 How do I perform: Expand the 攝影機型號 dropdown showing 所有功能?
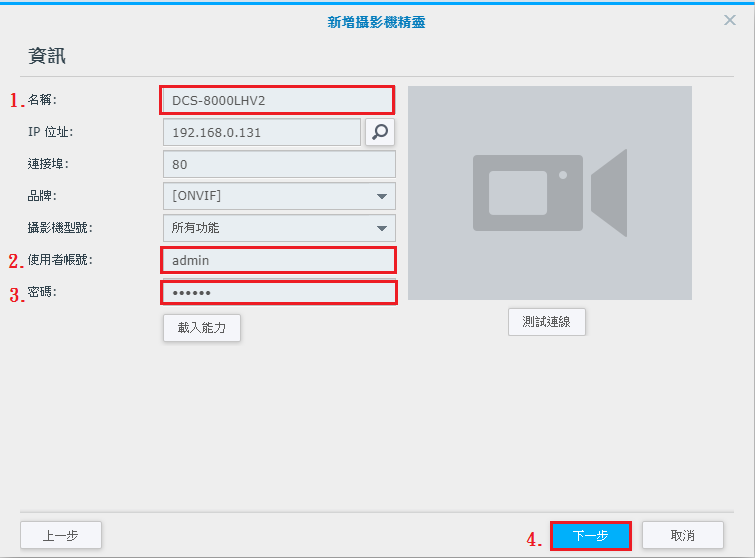(278, 228)
